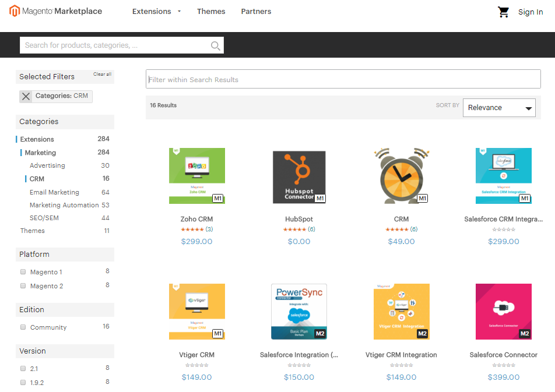Click the Magento Marketplace logo
The image size is (555, 392).
coord(55,11)
